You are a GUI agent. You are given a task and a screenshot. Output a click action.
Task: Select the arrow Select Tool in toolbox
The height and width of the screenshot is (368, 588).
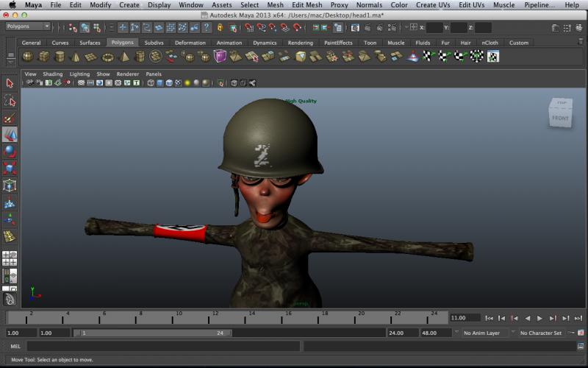point(10,83)
